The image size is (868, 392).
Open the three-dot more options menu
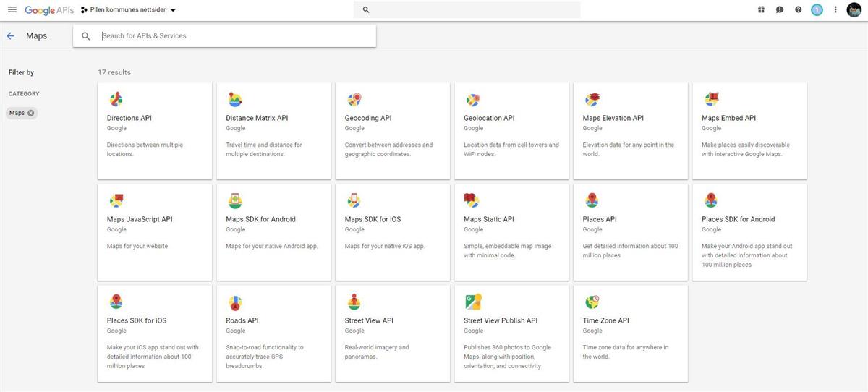point(835,10)
